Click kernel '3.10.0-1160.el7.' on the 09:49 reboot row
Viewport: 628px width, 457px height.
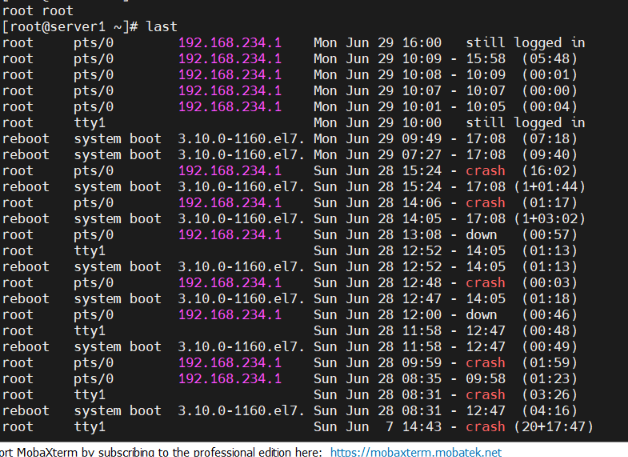241,139
